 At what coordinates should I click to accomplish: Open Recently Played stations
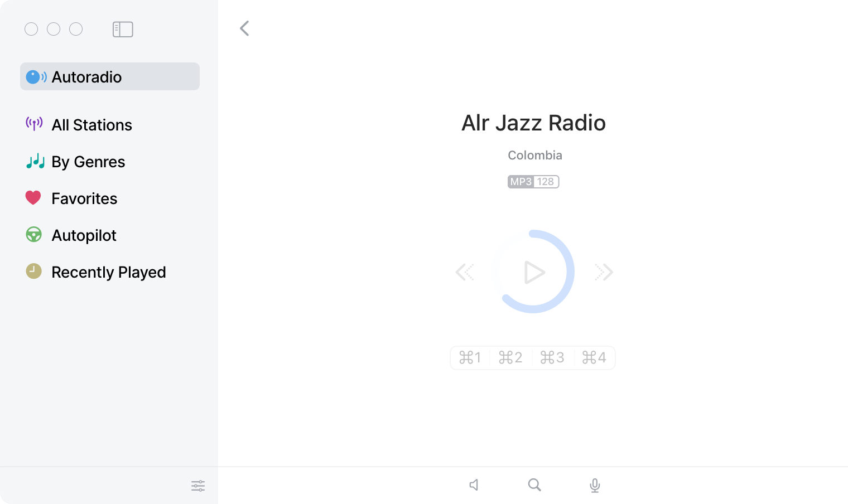click(x=109, y=272)
